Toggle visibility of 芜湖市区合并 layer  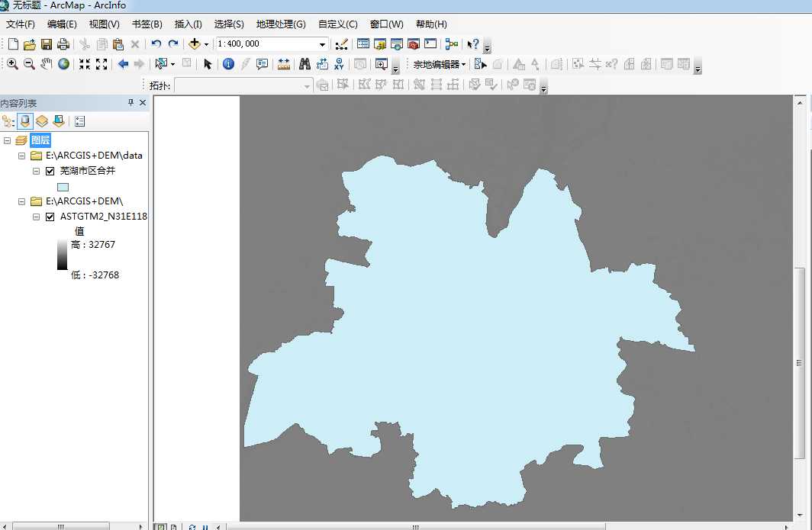pyautogui.click(x=50, y=171)
